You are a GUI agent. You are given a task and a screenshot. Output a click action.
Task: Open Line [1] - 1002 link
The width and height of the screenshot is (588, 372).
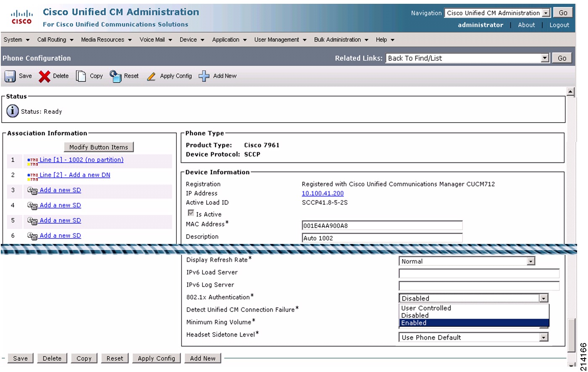tap(81, 160)
